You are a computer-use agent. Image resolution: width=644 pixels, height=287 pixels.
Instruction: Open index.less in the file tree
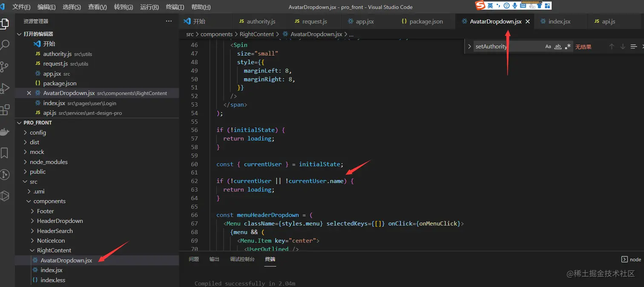[x=97, y=280]
